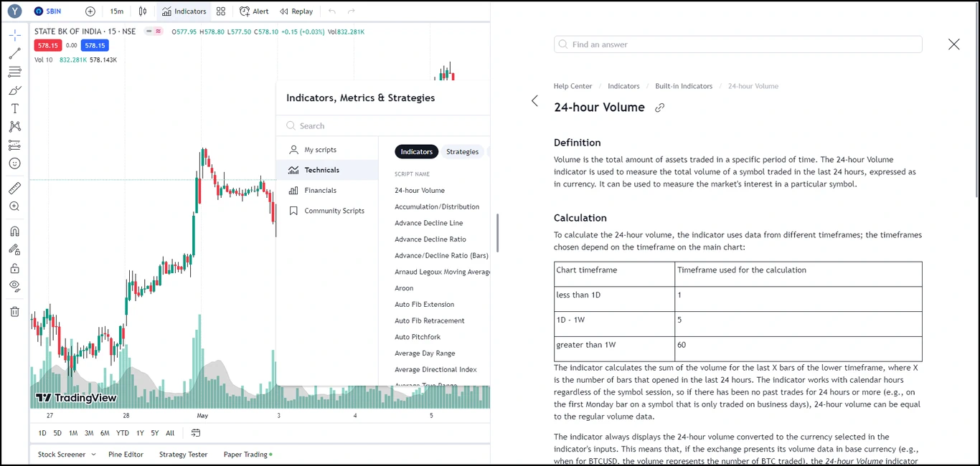Open the Strategy Tester tab
980x466 pixels.
tap(183, 455)
